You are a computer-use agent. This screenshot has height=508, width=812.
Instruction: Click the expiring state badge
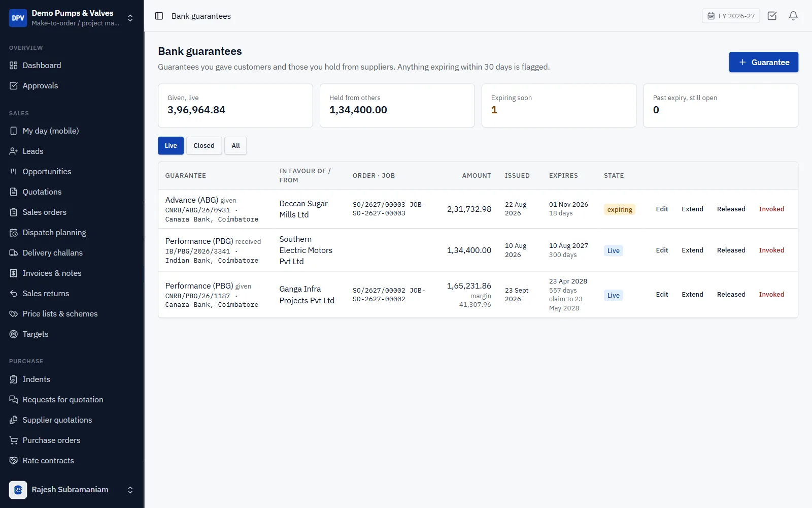(620, 209)
